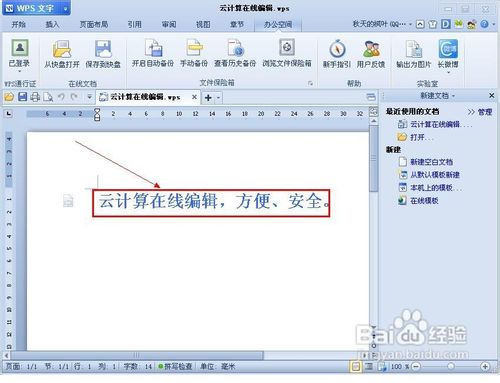This screenshot has height=383, width=500.
Task: Expand the WPS 文字 application menu arrow
Action: (66, 9)
